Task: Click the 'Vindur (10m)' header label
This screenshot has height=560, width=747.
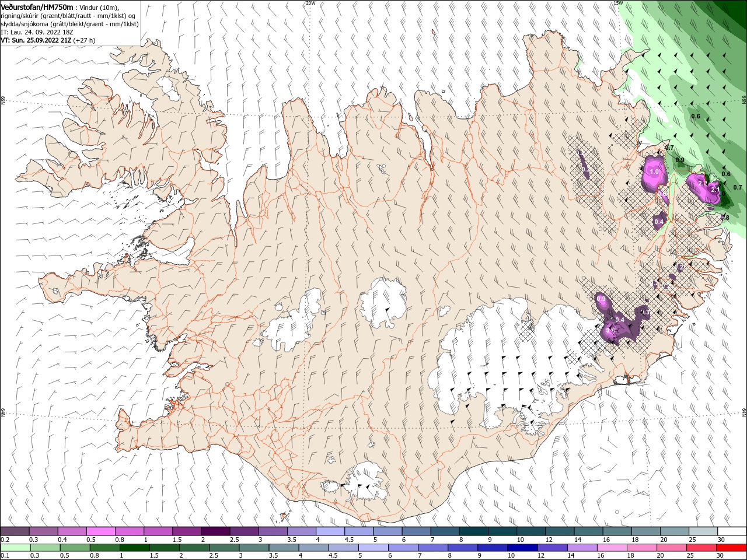Action: [98, 7]
